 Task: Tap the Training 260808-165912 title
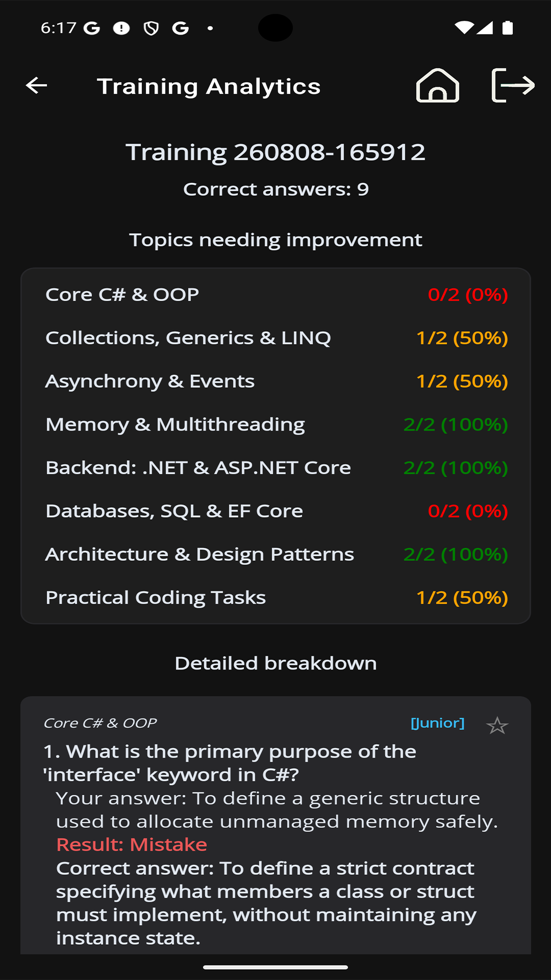275,152
